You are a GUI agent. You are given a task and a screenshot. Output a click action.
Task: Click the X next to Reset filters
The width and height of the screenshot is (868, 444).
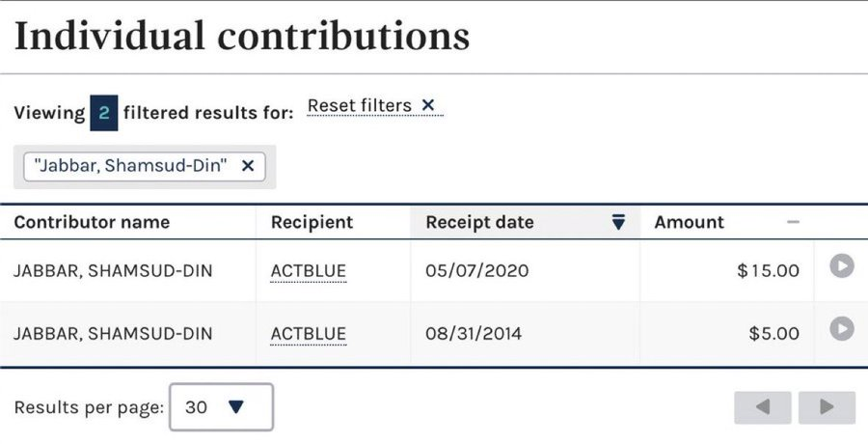pos(428,105)
